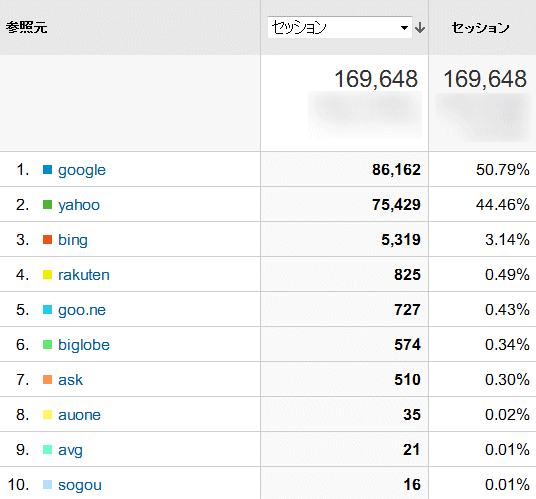The width and height of the screenshot is (536, 499).
Task: Open the sogou source link
Action: pyautogui.click(x=80, y=485)
